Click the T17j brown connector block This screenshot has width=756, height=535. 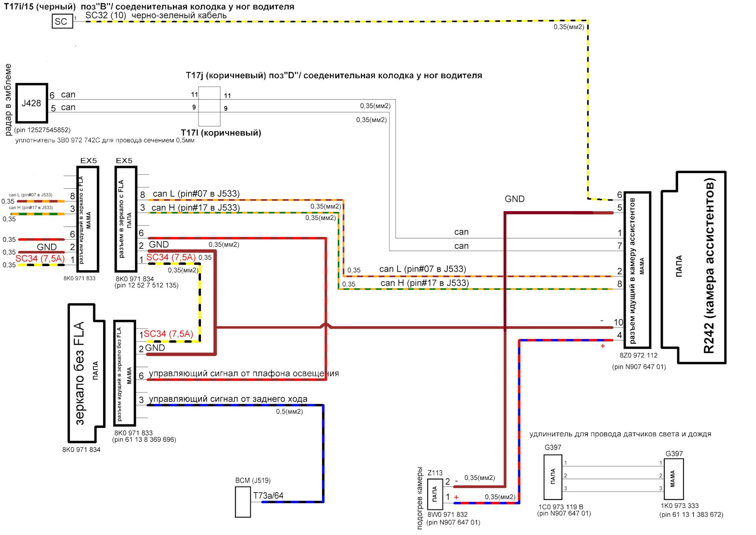coord(209,106)
